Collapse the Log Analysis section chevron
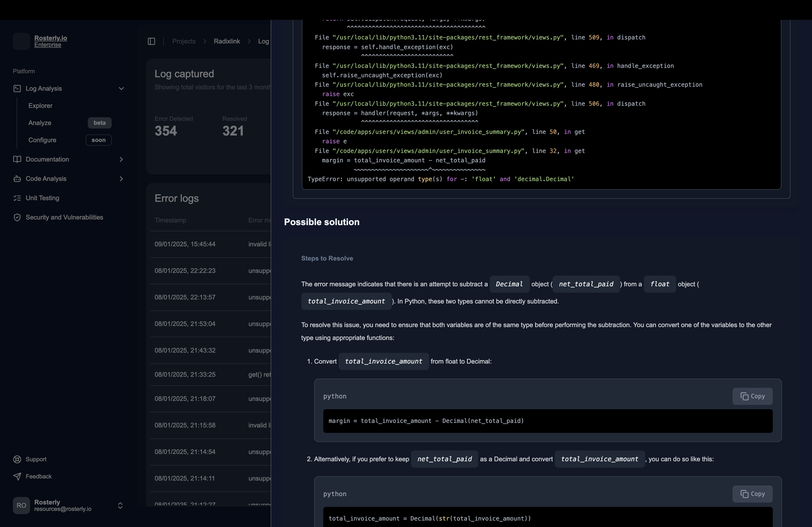Image resolution: width=812 pixels, height=527 pixels. coord(121,89)
